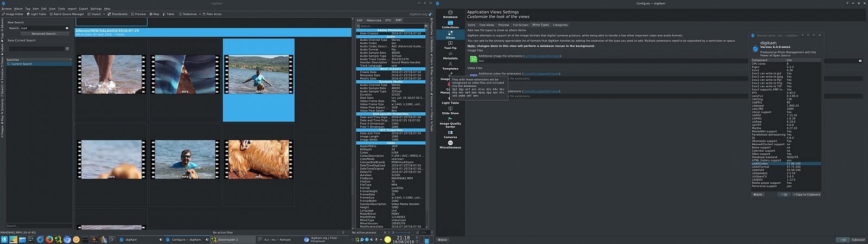Switch to Map view
Viewport: 868px width, 244px height.
tap(155, 14)
